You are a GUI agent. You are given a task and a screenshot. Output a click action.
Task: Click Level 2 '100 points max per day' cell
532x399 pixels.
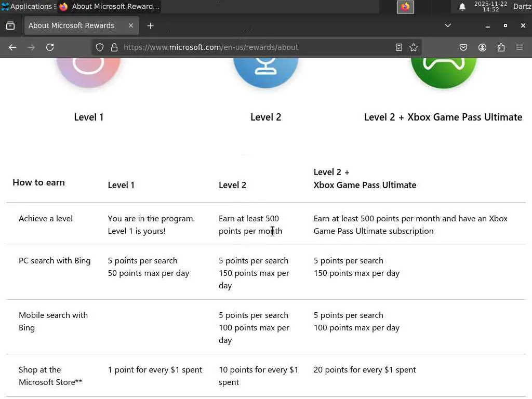[x=254, y=334]
